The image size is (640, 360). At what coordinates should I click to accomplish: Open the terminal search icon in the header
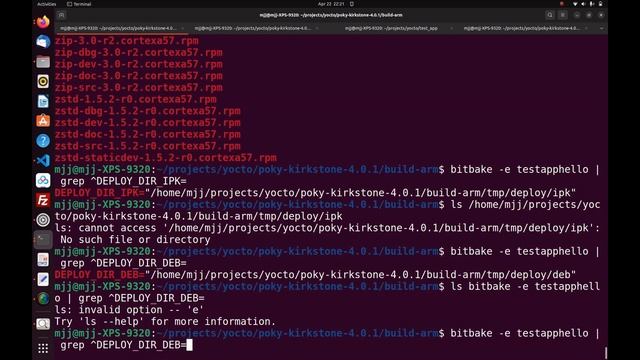click(550, 15)
